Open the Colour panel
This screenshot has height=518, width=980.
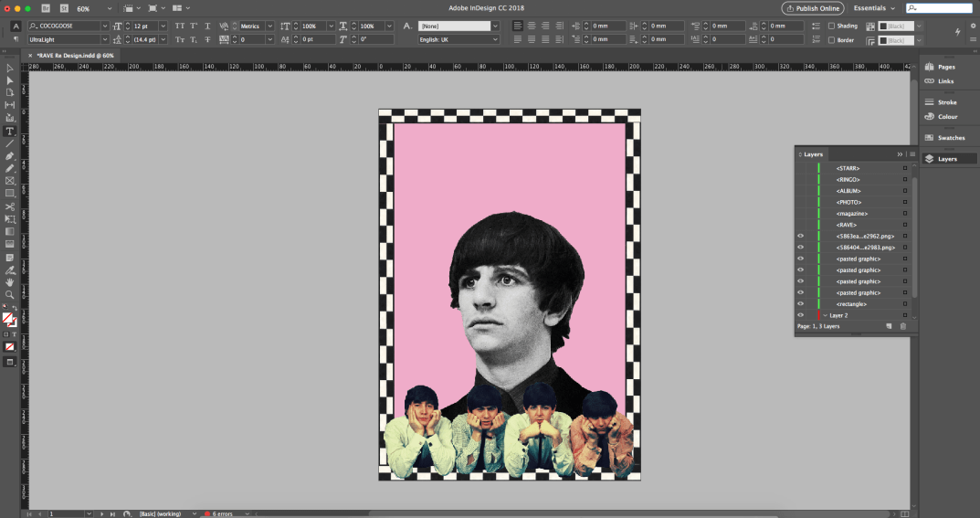coord(942,116)
